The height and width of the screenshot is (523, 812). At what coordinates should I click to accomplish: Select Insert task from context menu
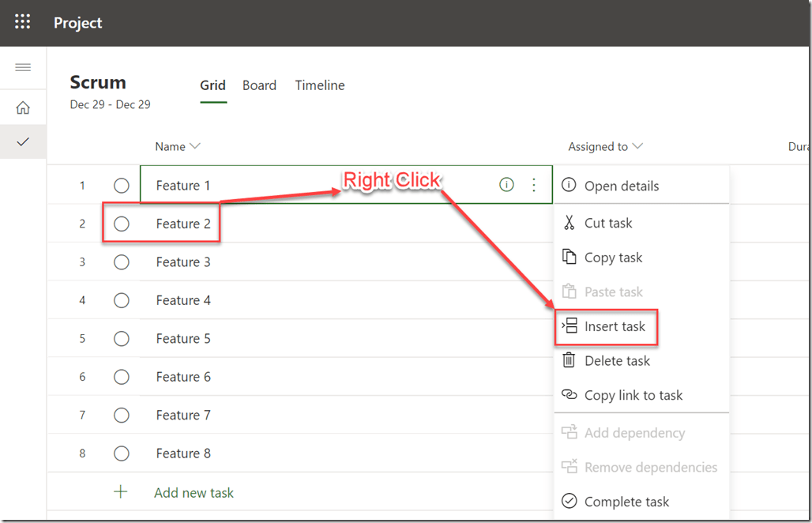click(615, 326)
